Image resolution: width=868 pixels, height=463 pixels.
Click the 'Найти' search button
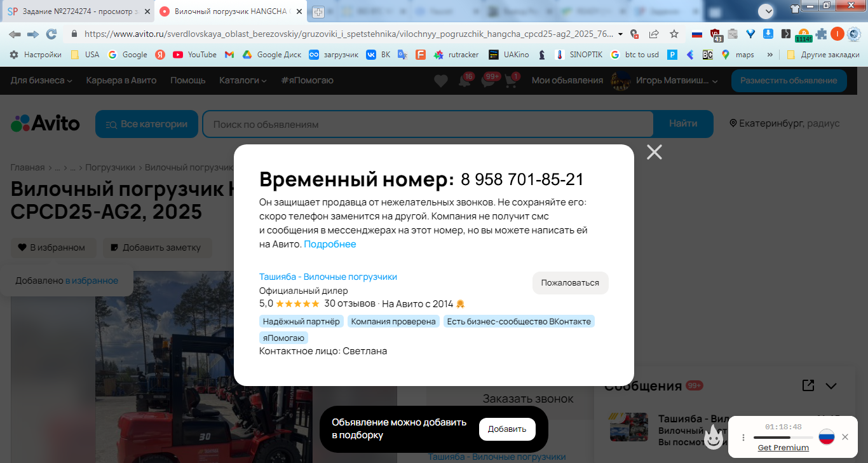click(x=683, y=124)
